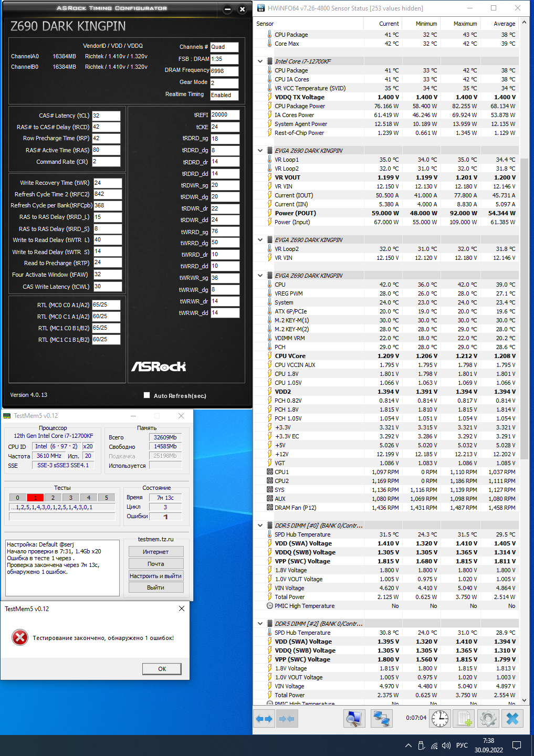Select the VDD2 voltage row

click(x=392, y=392)
